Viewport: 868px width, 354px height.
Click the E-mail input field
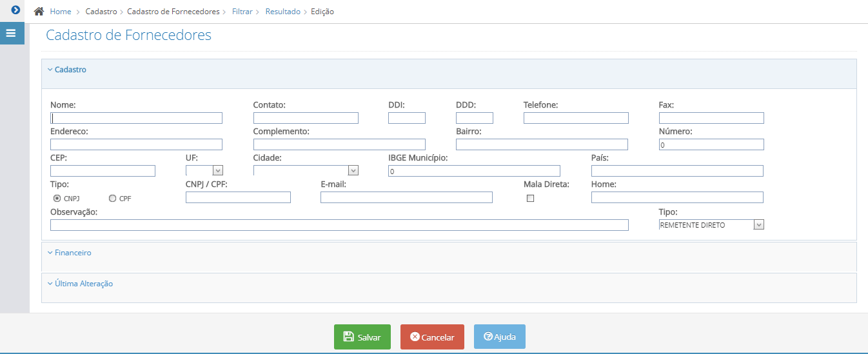coord(406,197)
